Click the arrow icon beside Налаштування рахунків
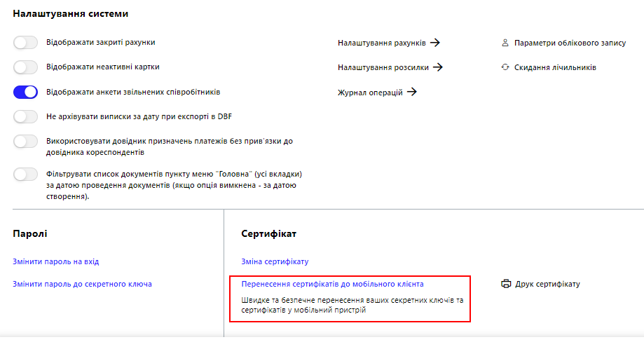 click(x=435, y=42)
